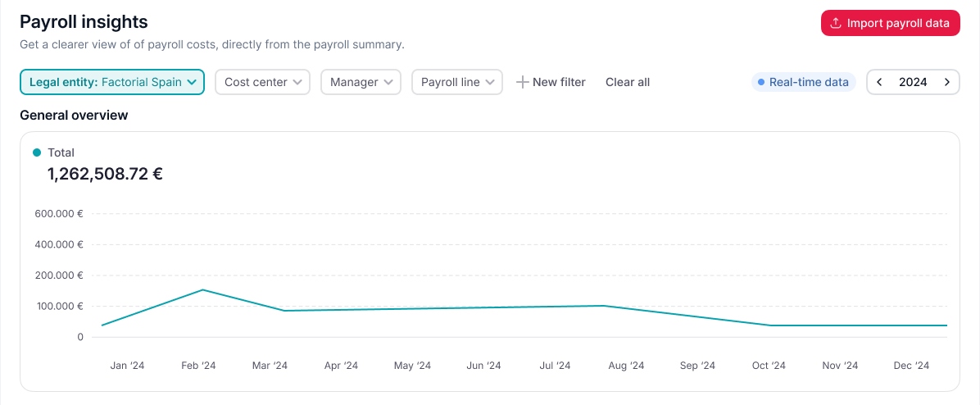Expand the Cost center filter dropdown

262,82
